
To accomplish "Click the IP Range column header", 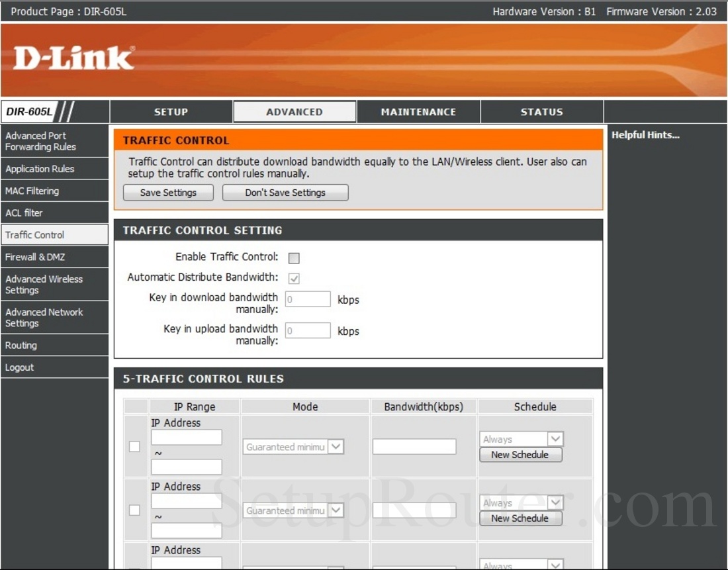I will click(x=195, y=407).
